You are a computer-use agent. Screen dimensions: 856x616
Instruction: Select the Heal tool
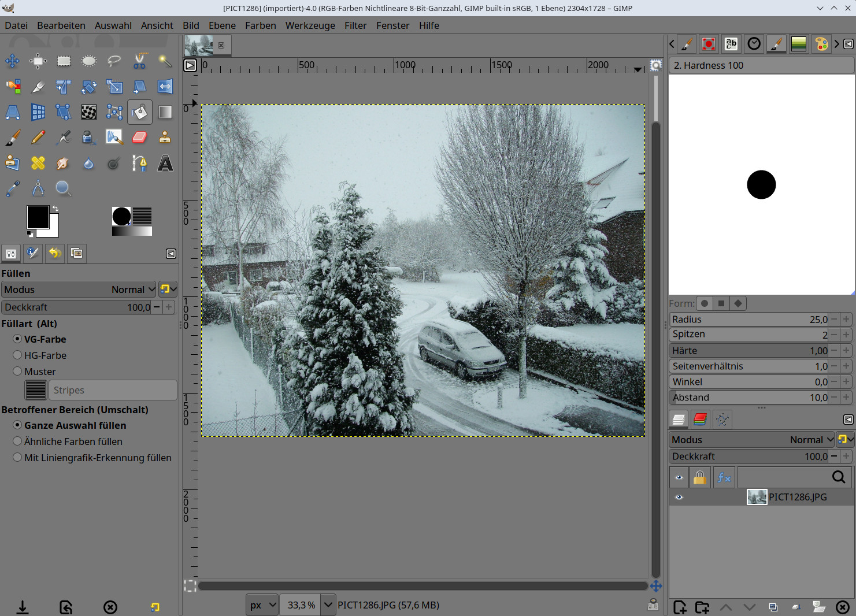tap(38, 163)
